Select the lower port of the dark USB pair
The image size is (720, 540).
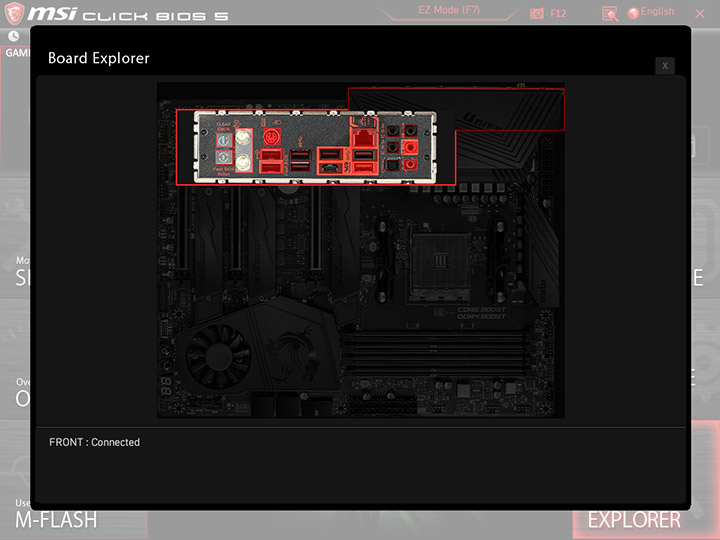pyautogui.click(x=301, y=167)
